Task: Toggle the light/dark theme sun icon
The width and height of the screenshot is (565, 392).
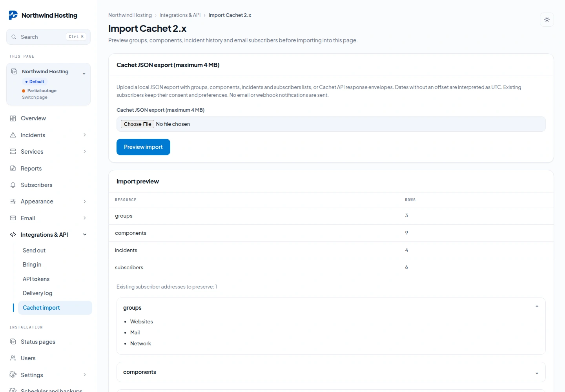Action: 547,20
